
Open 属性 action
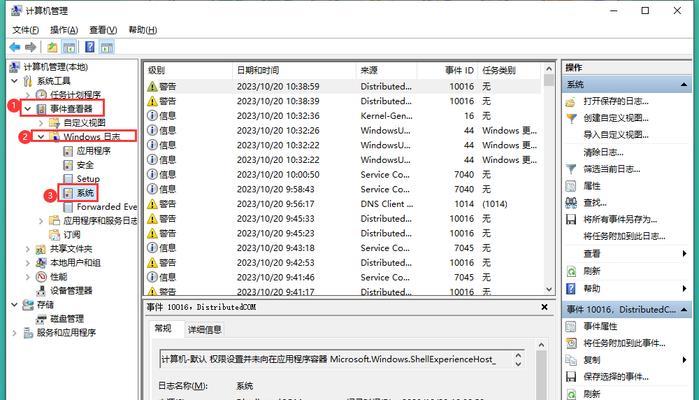coord(592,186)
